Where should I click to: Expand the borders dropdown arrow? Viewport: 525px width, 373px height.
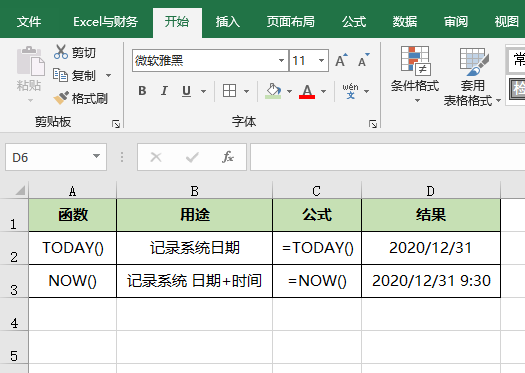[x=246, y=91]
